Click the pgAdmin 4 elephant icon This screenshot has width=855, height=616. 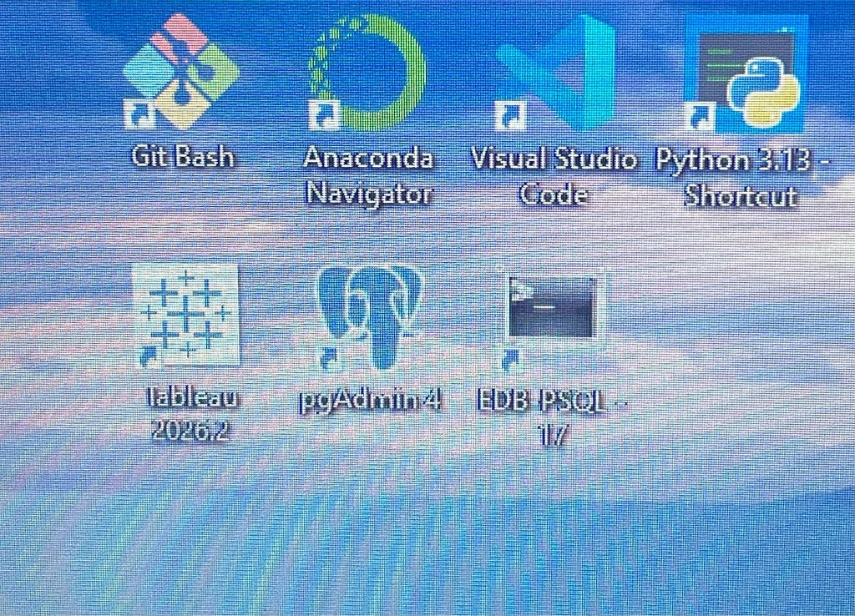click(x=370, y=318)
